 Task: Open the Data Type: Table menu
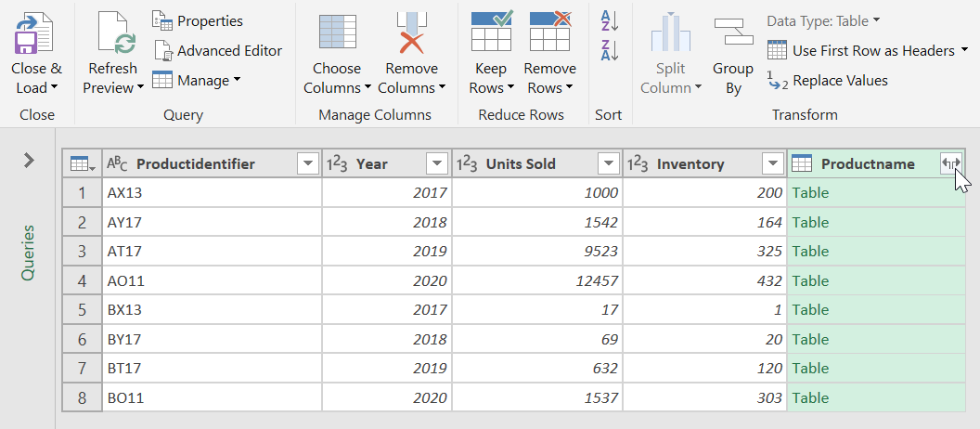point(823,20)
